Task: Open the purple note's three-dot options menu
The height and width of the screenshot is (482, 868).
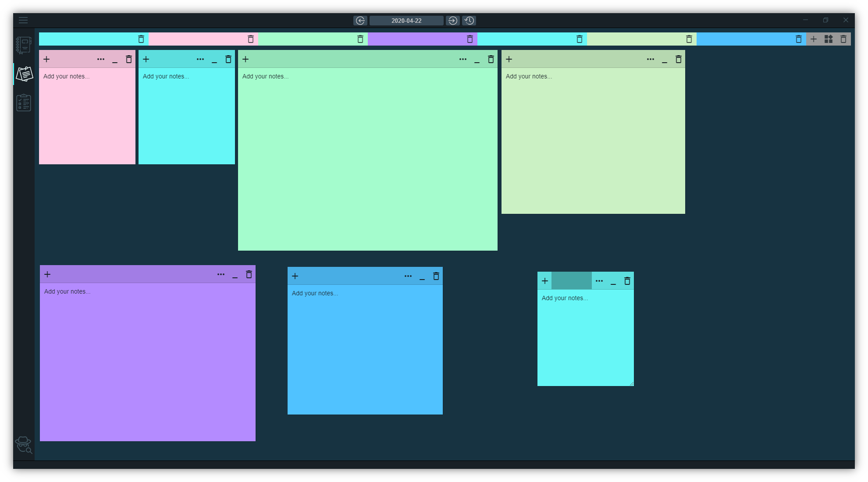Action: point(221,274)
